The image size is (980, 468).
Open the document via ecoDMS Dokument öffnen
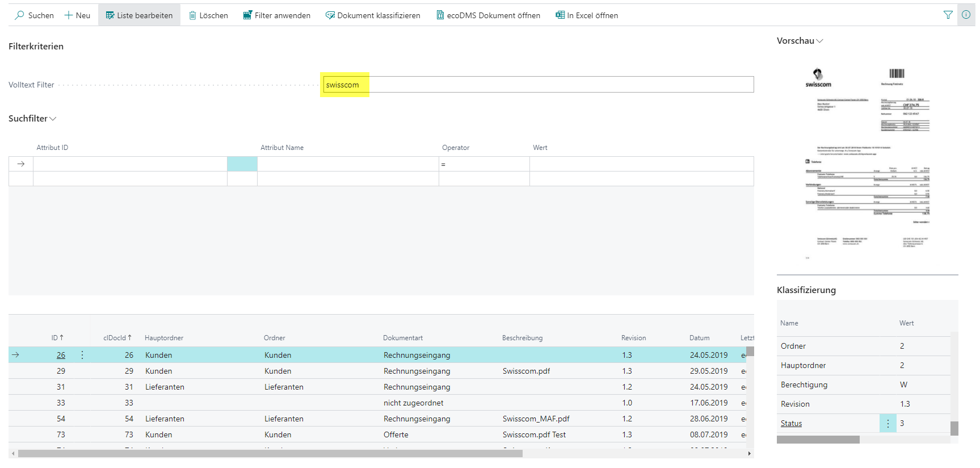[488, 15]
